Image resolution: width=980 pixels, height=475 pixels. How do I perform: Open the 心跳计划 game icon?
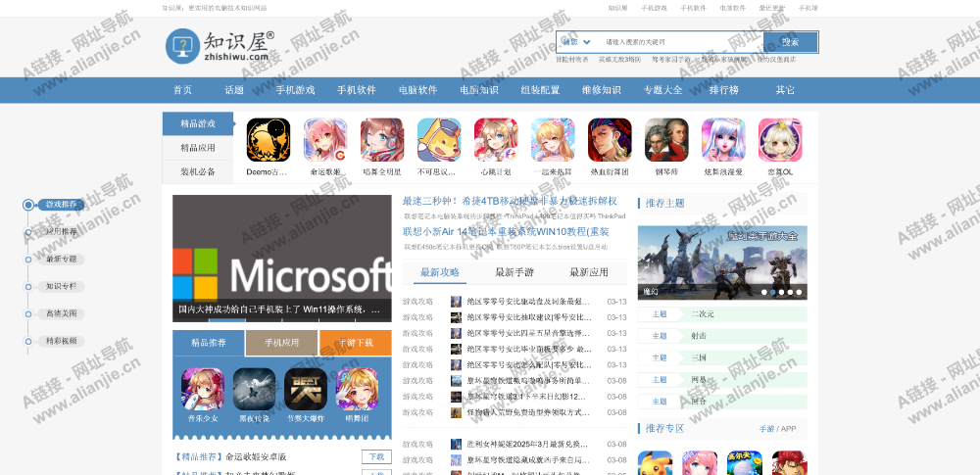[496, 140]
